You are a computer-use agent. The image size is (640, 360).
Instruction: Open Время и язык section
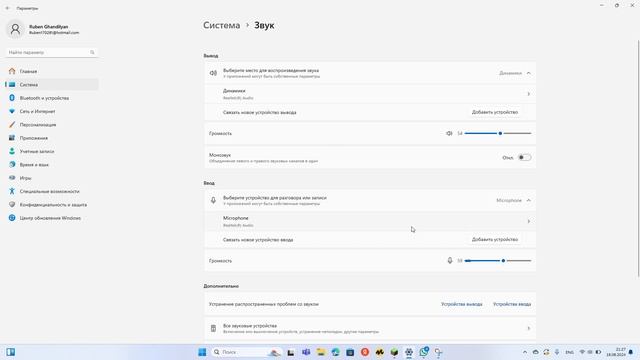(x=34, y=165)
